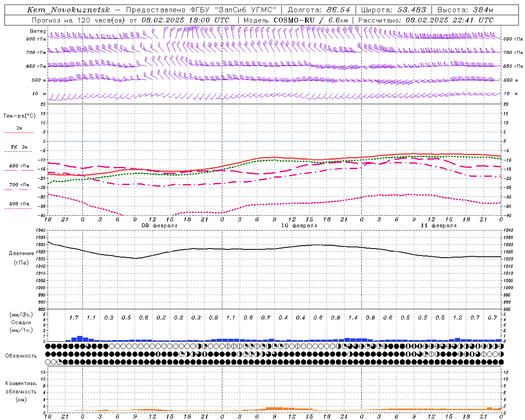Viewport: 525px width, 420px height.
Task: Select the model name COSMO-RU / 6.6км
Action: [x=311, y=20]
